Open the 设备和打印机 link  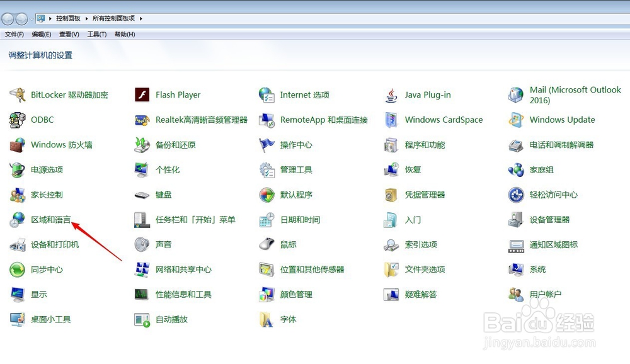tap(55, 244)
